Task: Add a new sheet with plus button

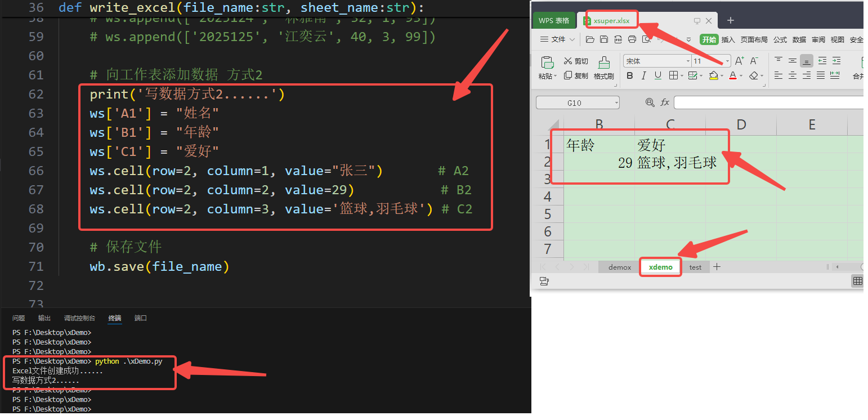Action: [x=717, y=267]
